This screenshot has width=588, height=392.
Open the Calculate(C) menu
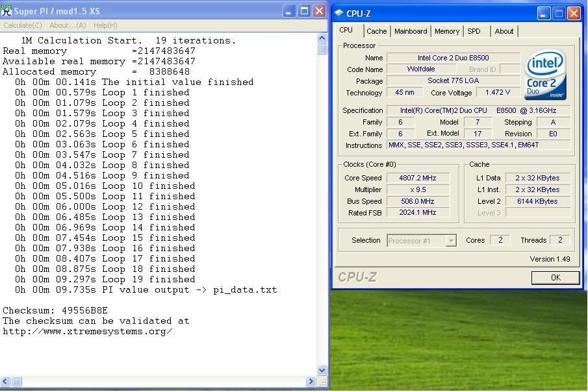23,25
